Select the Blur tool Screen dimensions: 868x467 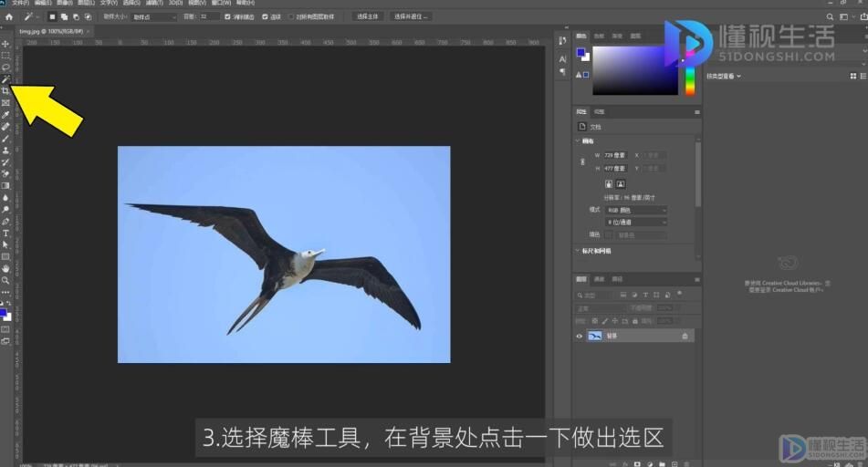pyautogui.click(x=5, y=198)
